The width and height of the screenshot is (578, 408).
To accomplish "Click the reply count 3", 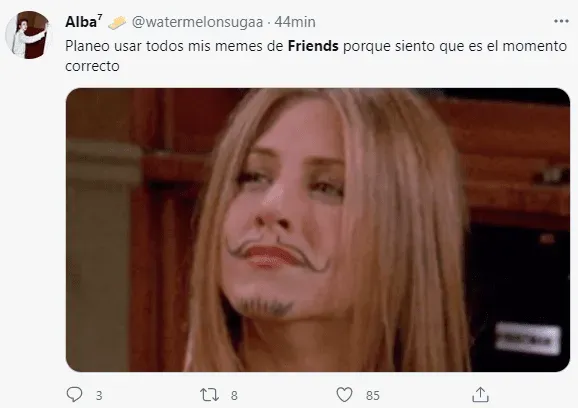I will coord(99,395).
